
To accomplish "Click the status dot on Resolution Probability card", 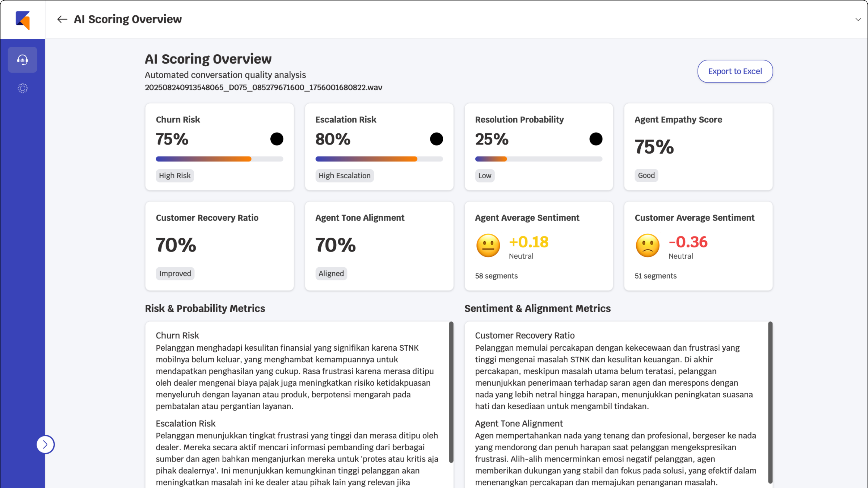I will pyautogui.click(x=596, y=139).
